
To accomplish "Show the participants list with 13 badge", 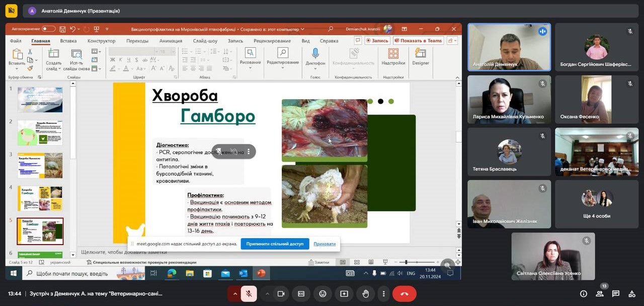I will point(600,293).
